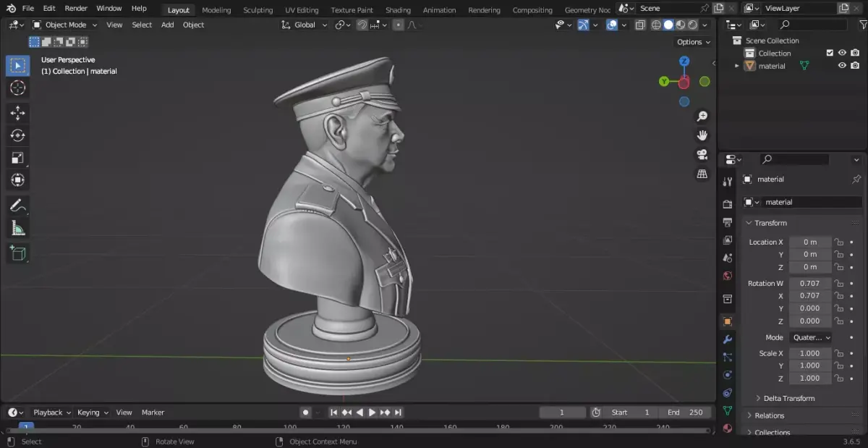Expand the Delta Transform panel
868x448 pixels.
click(788, 398)
